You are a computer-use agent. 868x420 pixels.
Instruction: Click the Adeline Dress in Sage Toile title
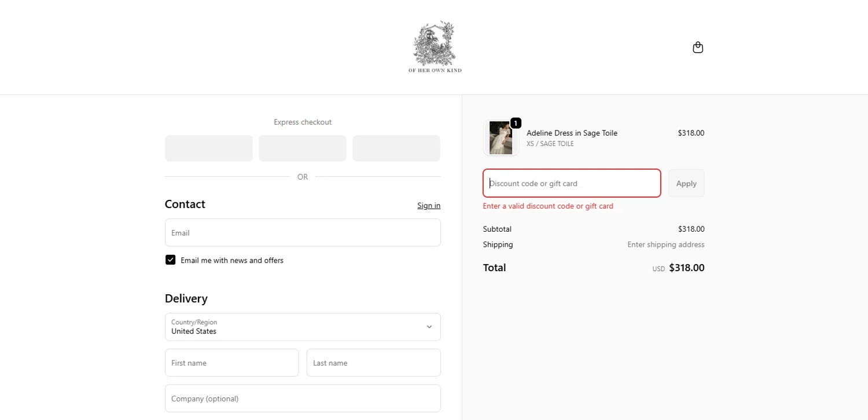(572, 133)
